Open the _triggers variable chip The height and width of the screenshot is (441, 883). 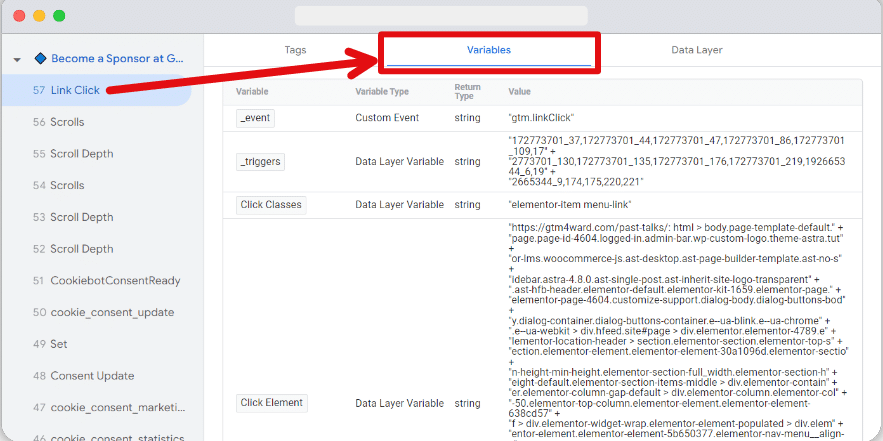[260, 162]
